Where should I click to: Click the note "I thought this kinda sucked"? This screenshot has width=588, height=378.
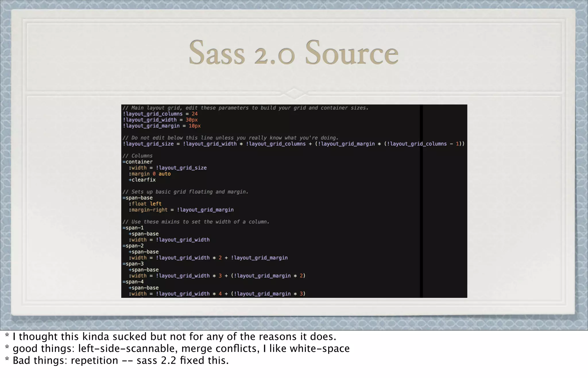171,336
